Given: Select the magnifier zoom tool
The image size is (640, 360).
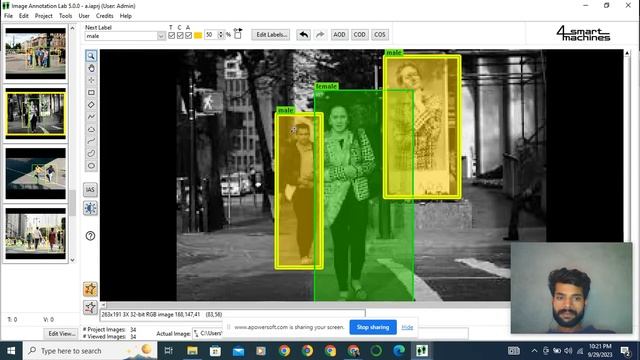Looking at the screenshot, I should tap(91, 56).
